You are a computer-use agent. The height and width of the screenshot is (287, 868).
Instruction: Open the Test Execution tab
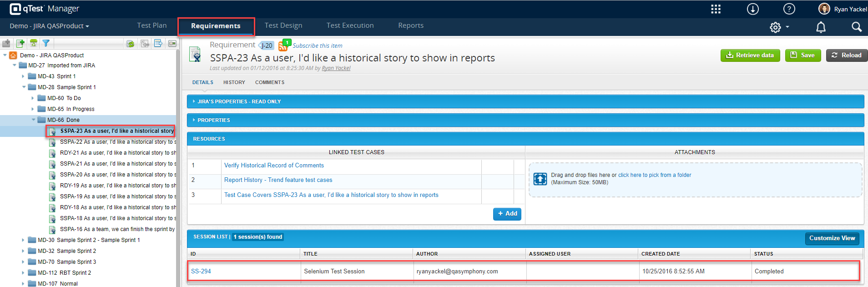point(350,25)
